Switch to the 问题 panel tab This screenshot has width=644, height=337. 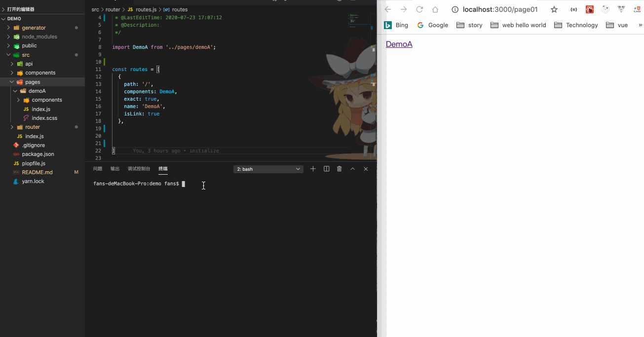(98, 169)
